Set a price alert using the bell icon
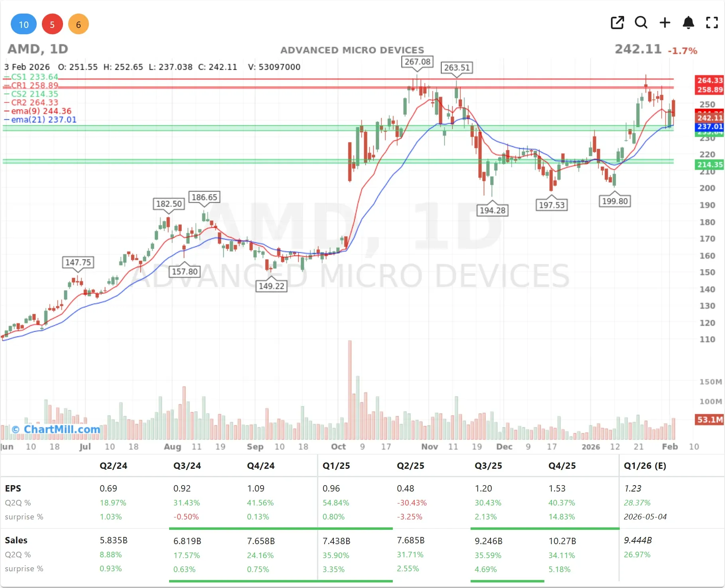The image size is (725, 588). coord(688,23)
